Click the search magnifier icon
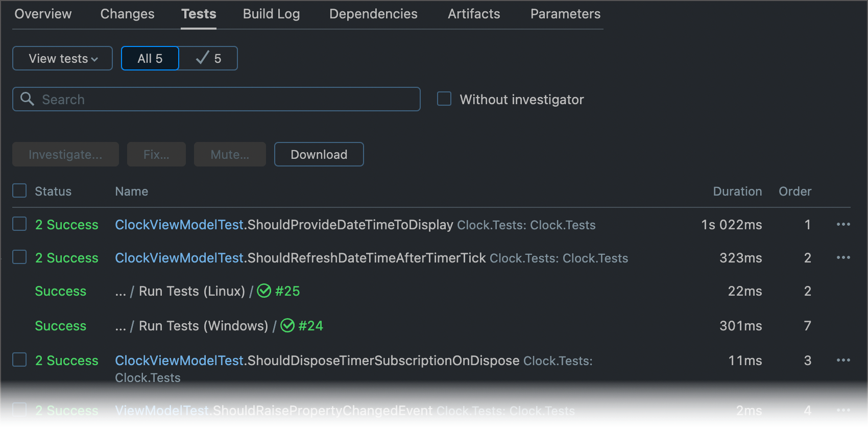The image size is (868, 431). [x=28, y=99]
